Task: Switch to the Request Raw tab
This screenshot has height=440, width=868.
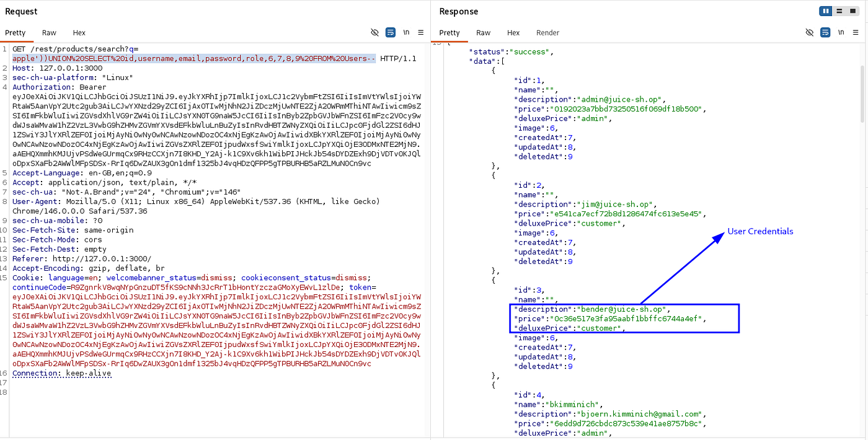Action: coord(49,33)
